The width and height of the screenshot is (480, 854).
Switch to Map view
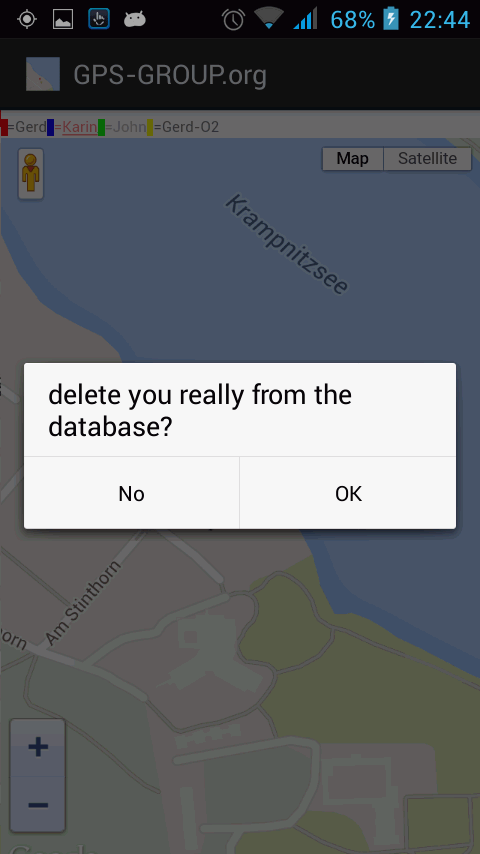(x=353, y=158)
